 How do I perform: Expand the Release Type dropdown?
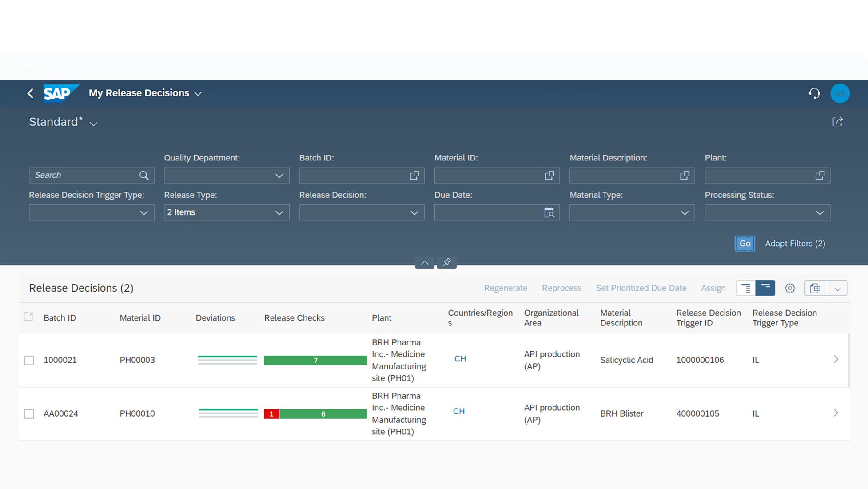(x=279, y=213)
